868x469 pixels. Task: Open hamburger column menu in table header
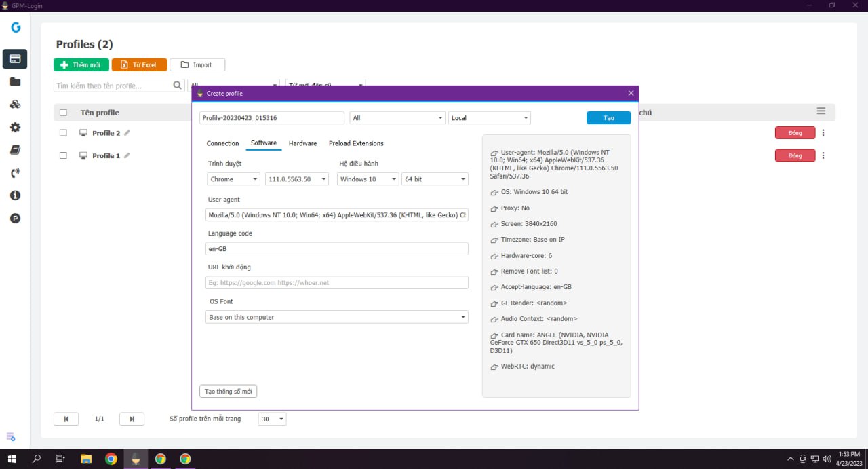(x=821, y=111)
